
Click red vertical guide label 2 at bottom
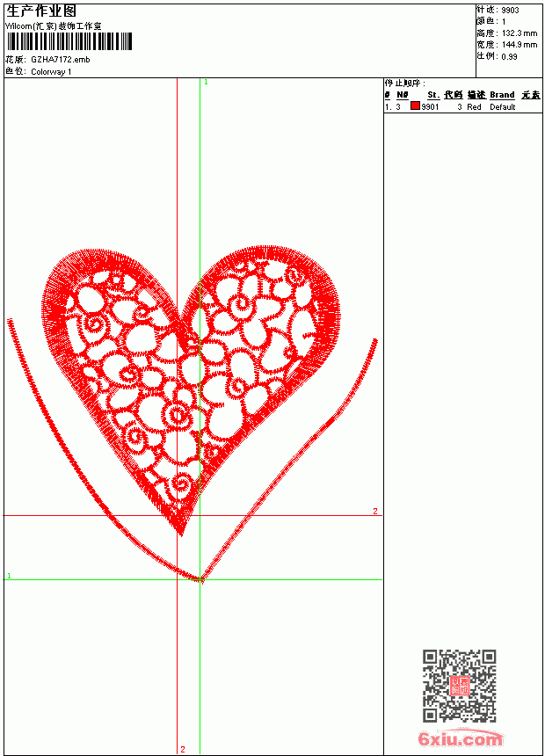click(182, 749)
